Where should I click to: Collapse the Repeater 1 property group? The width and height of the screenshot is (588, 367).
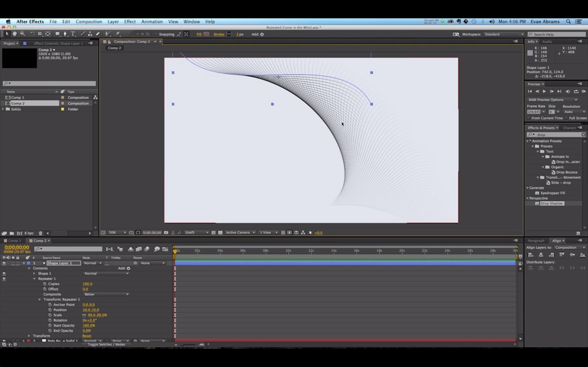[35, 278]
